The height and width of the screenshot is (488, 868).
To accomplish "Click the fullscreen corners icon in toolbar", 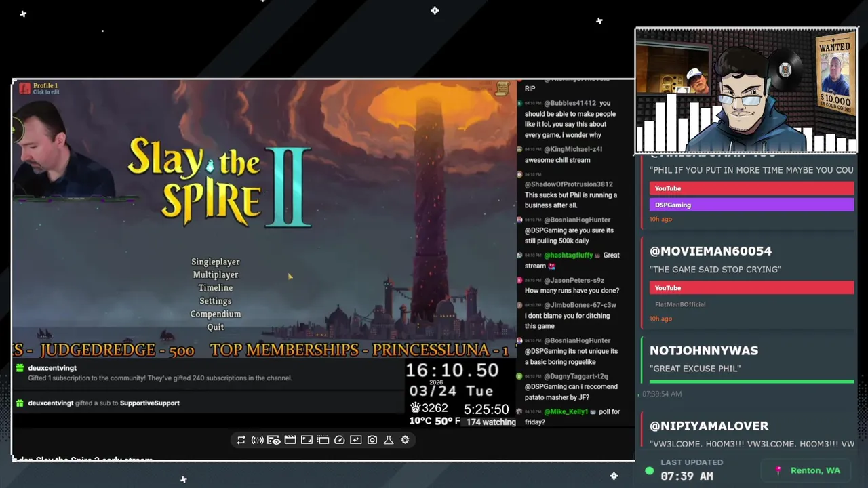I will pyautogui.click(x=307, y=440).
